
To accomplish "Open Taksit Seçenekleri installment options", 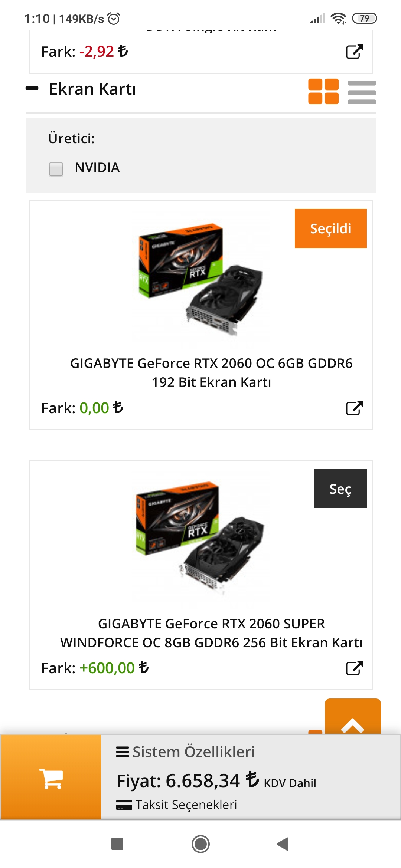I will [x=177, y=805].
